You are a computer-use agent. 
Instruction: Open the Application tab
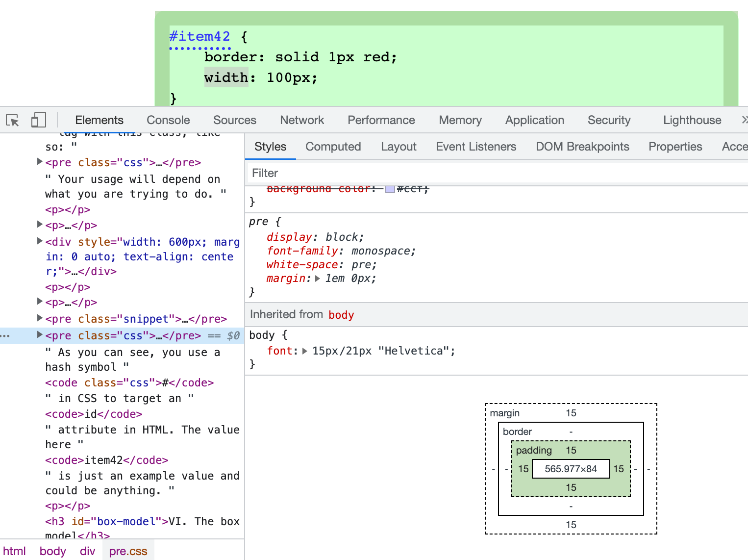coord(535,120)
